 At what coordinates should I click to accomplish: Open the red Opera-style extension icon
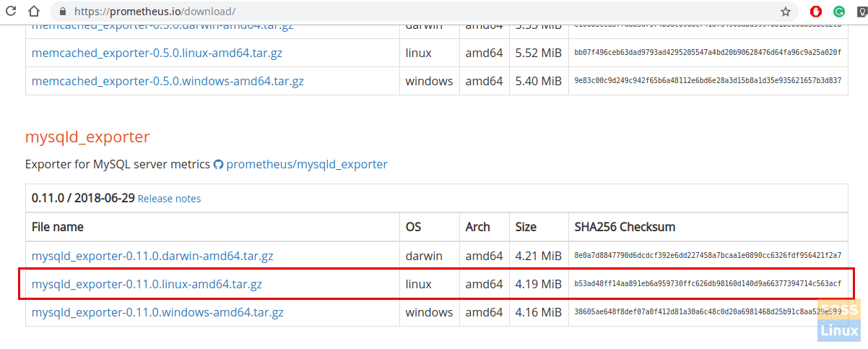(x=816, y=12)
